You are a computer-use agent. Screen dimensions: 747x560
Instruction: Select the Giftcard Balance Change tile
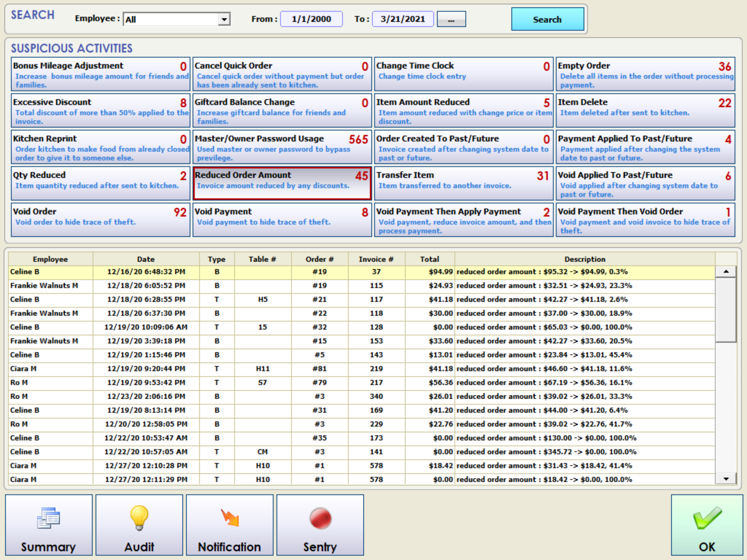pyautogui.click(x=282, y=111)
